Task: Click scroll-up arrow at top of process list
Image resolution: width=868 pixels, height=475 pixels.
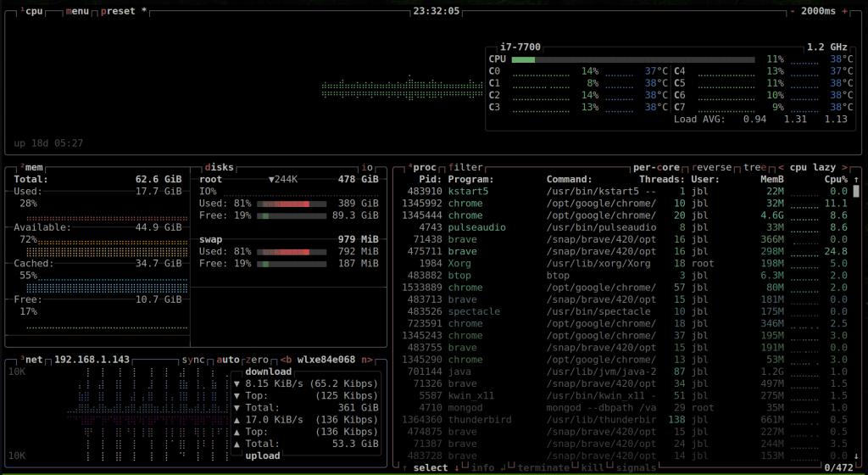Action: tap(855, 180)
